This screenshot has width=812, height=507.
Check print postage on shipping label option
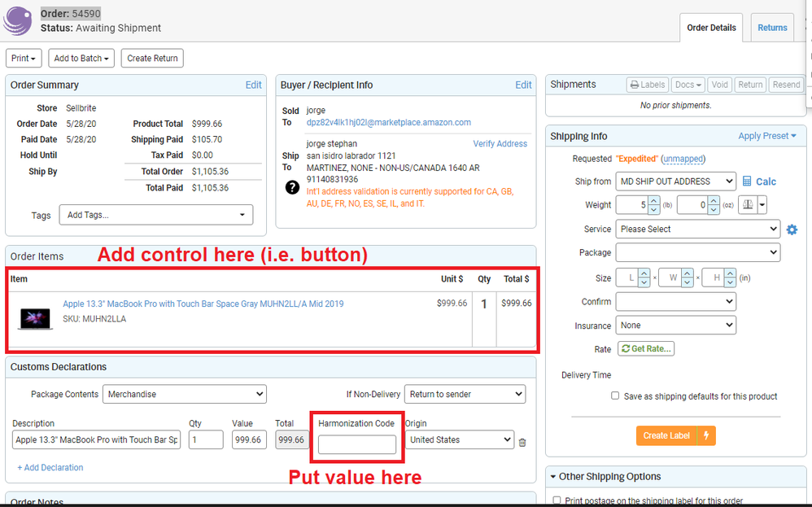tap(557, 500)
